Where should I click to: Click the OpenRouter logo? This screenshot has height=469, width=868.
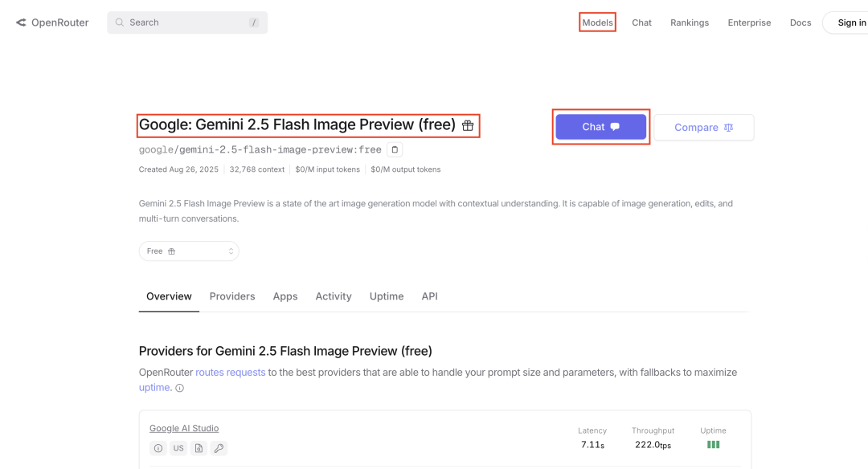click(52, 22)
